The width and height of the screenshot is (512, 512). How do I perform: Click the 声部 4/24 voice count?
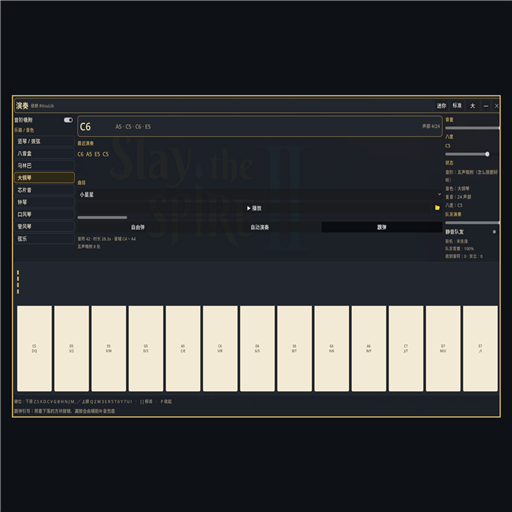coord(431,126)
